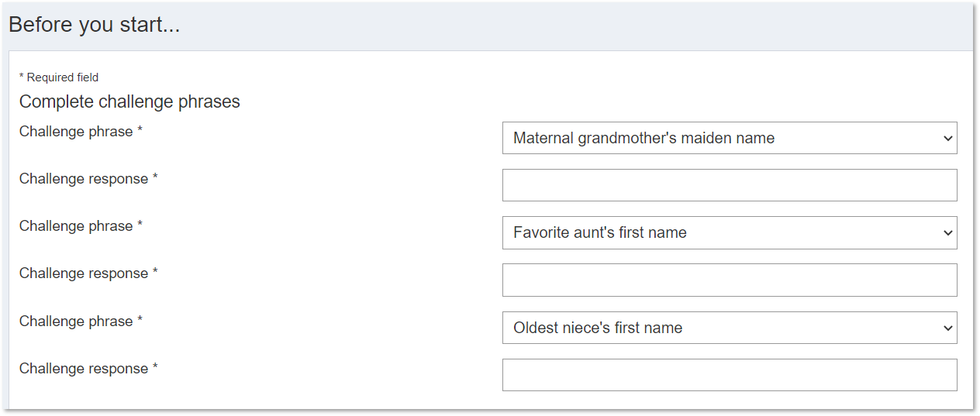
Task: Click the '* Required field' note
Action: 59,77
